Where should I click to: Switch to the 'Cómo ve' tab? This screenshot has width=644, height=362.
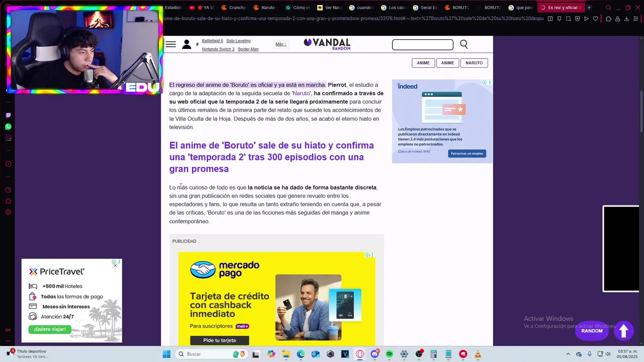pyautogui.click(x=298, y=8)
